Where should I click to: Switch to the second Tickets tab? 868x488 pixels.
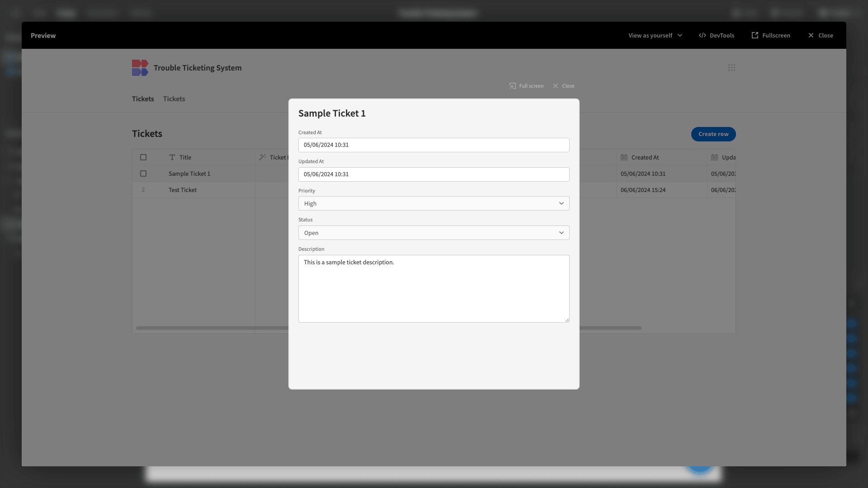[x=174, y=99]
